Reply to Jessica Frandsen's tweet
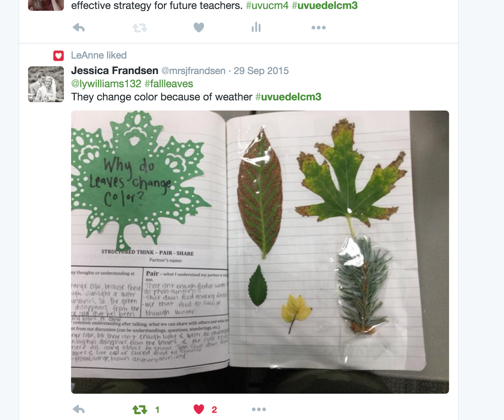Screen dimensions: 504x420 79,410
